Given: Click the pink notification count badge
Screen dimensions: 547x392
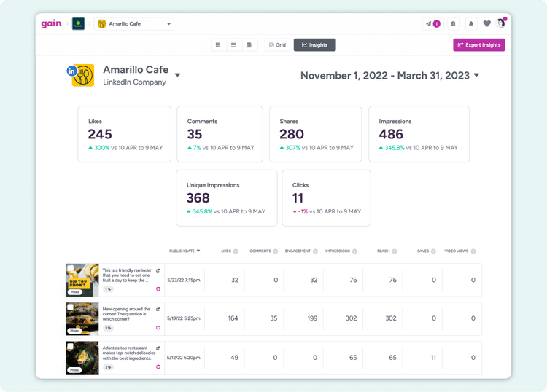Looking at the screenshot, I should 436,24.
